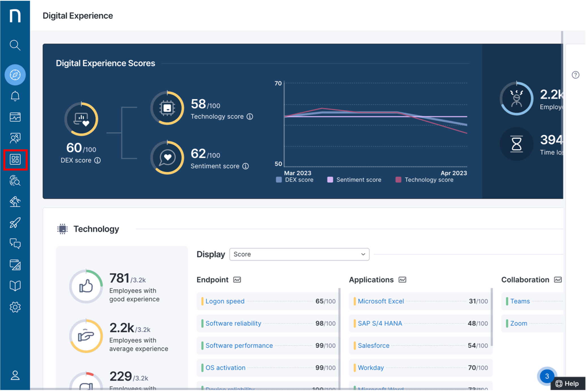This screenshot has height=392, width=587.
Task: Open the notifications bell icon
Action: [x=15, y=95]
